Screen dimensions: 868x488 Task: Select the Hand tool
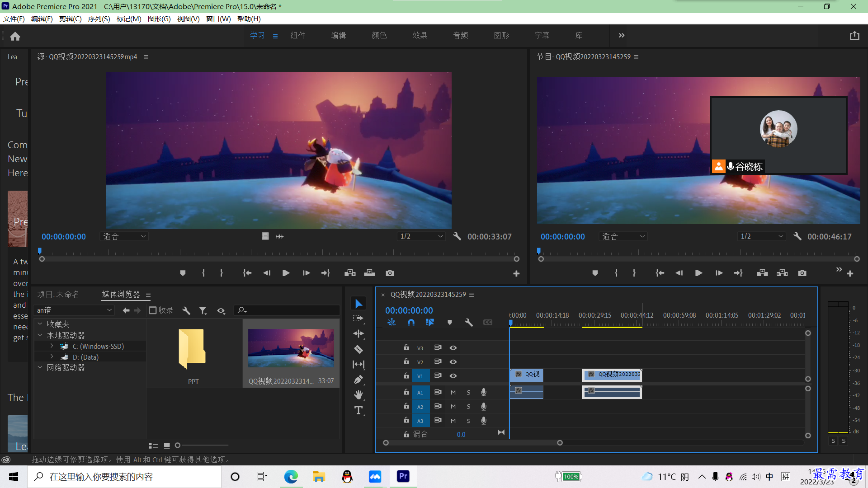click(x=359, y=395)
